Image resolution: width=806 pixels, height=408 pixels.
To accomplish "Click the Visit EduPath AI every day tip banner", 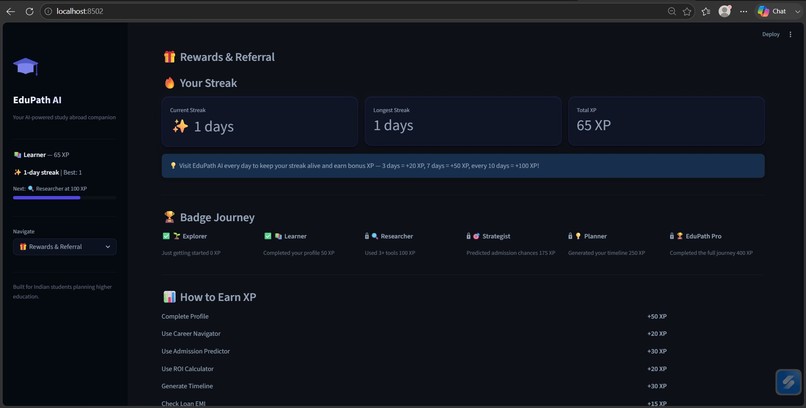I will click(463, 166).
